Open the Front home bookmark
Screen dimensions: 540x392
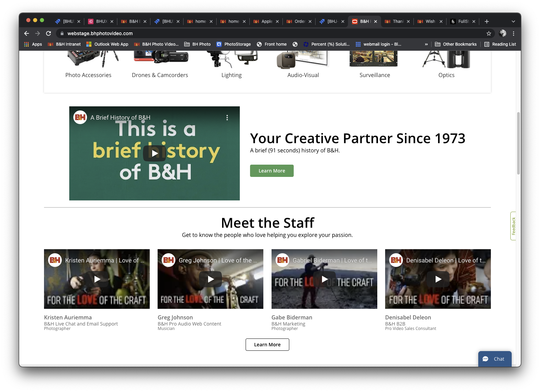(x=272, y=44)
